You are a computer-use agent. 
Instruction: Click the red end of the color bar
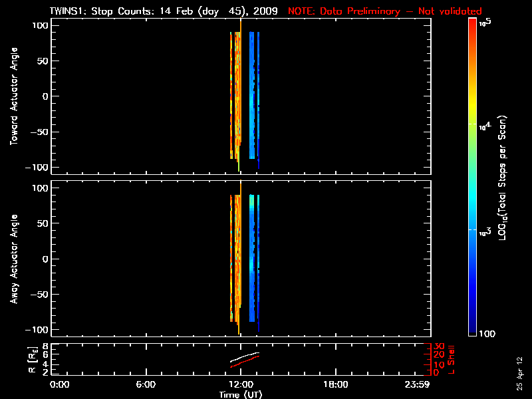click(473, 27)
